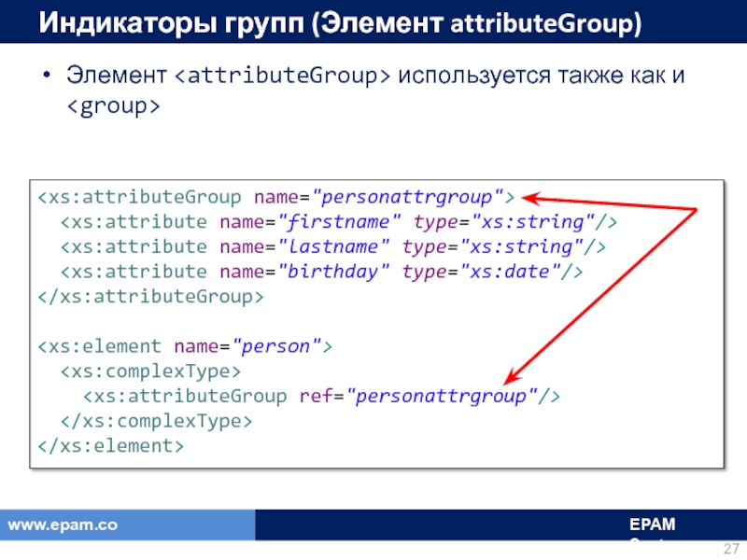This screenshot has width=747, height=560.
Task: Click the type="xs:date" value
Action: point(482,272)
